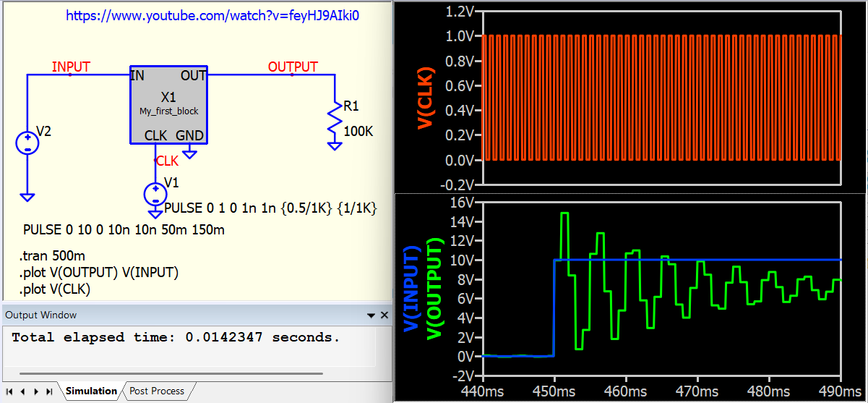Close the Output Window panel
This screenshot has width=868, height=403.
click(384, 315)
